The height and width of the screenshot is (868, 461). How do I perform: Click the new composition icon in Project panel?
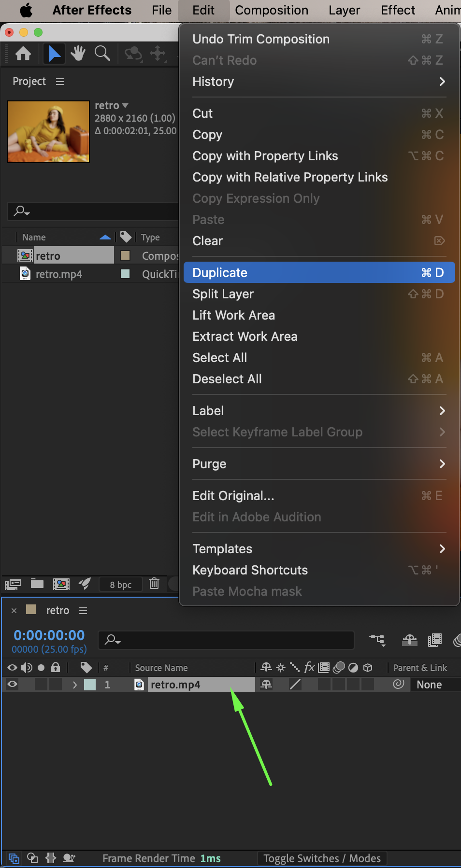pyautogui.click(x=61, y=584)
